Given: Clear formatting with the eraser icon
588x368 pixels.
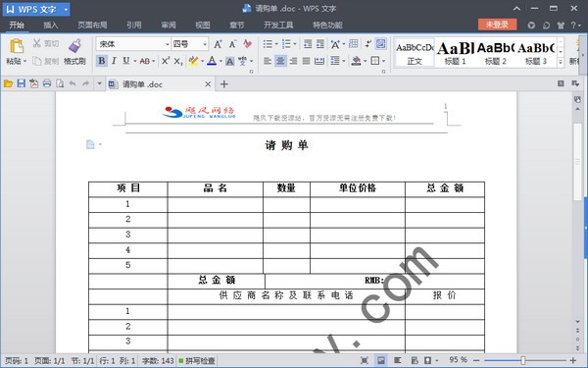Looking at the screenshot, I should (x=248, y=44).
